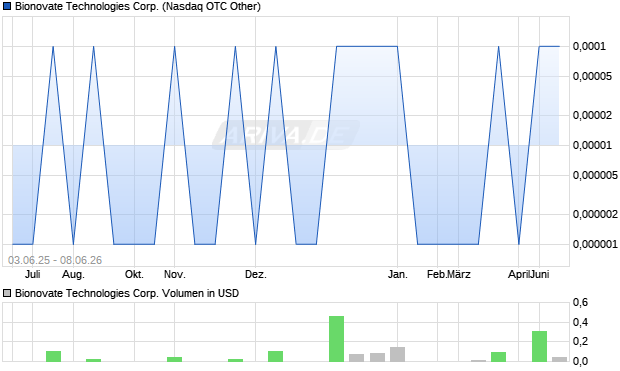Click the second-tallest green volume bar

coord(539,346)
